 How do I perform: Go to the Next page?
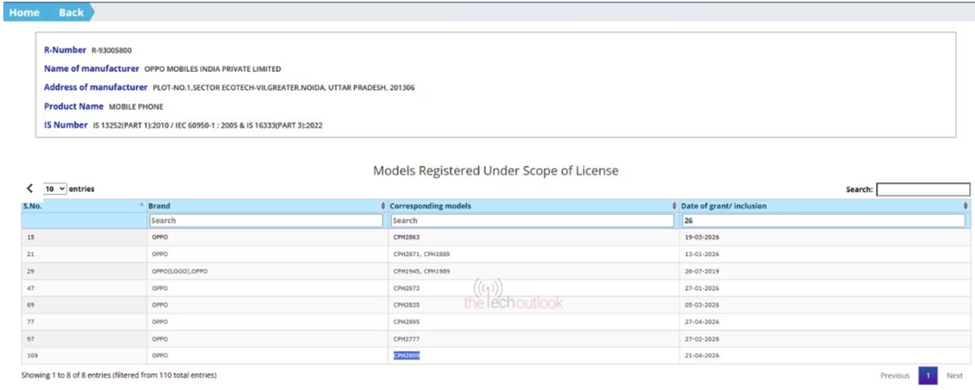point(954,376)
